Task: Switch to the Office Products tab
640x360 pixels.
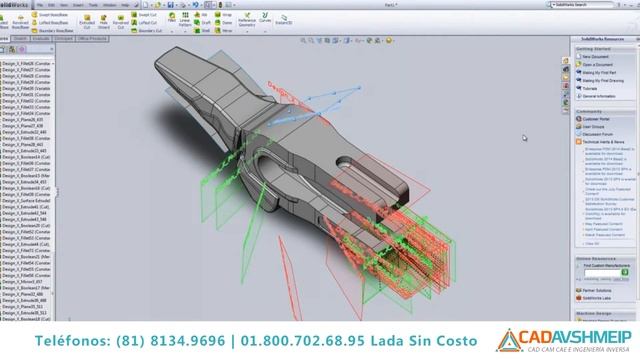Action: [x=92, y=39]
